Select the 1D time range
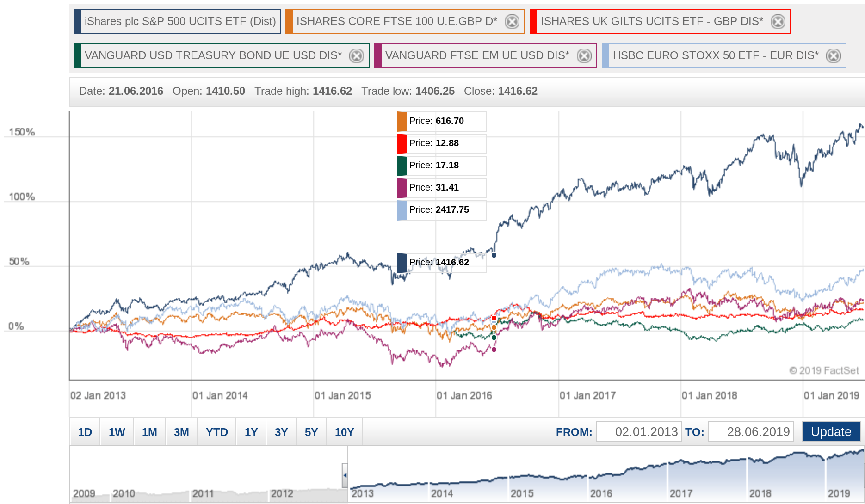This screenshot has width=865, height=504. [85, 432]
